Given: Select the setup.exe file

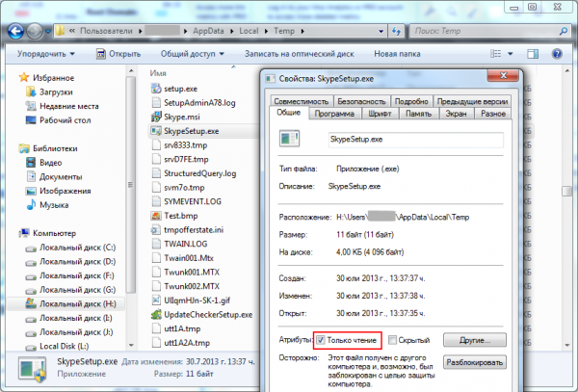Looking at the screenshot, I should (x=180, y=89).
